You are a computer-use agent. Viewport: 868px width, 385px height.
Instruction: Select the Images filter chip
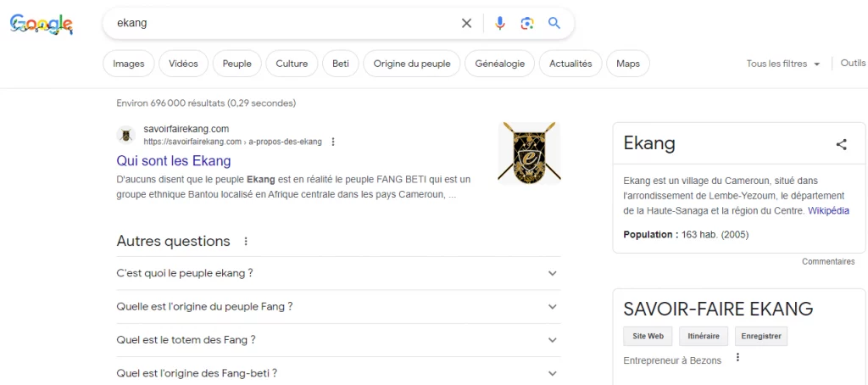(x=129, y=64)
